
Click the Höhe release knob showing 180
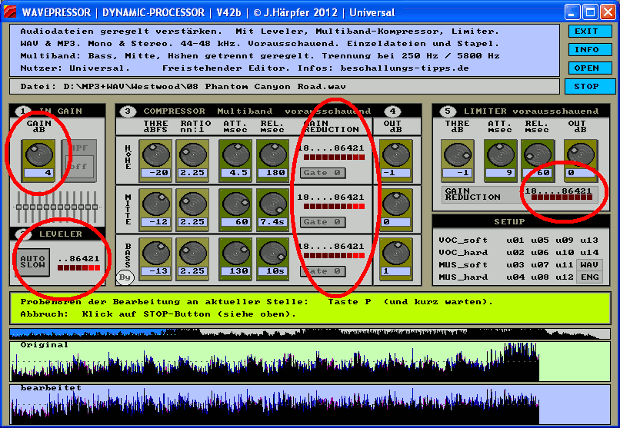click(272, 155)
